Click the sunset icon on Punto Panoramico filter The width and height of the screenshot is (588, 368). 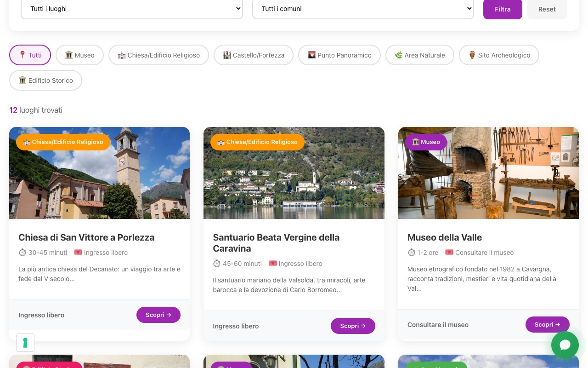tap(312, 55)
